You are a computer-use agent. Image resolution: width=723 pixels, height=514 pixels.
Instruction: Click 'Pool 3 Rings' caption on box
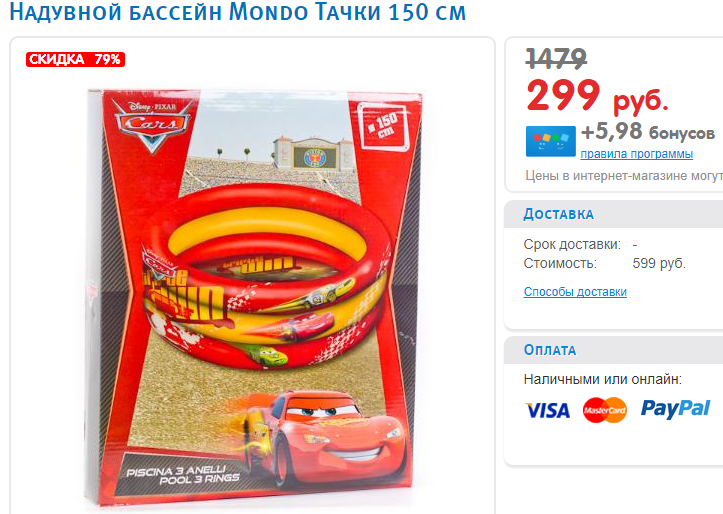[199, 479]
